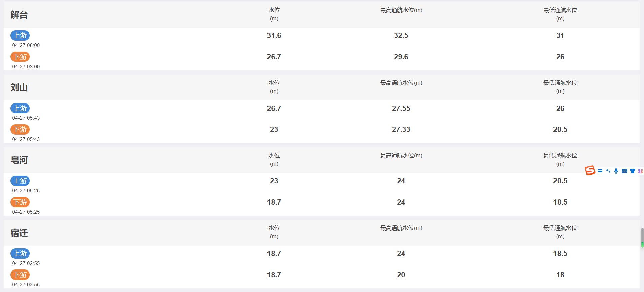Click the 皂河 station heading
The height and width of the screenshot is (292, 644).
(x=19, y=160)
